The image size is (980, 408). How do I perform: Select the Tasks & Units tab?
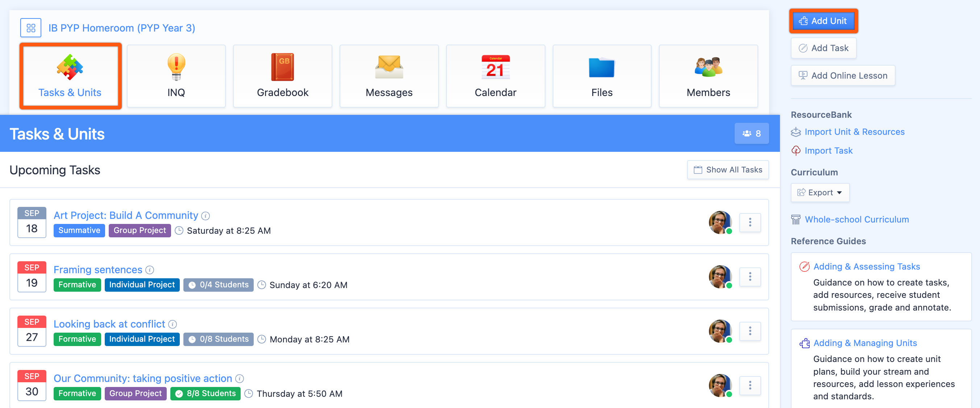(70, 76)
